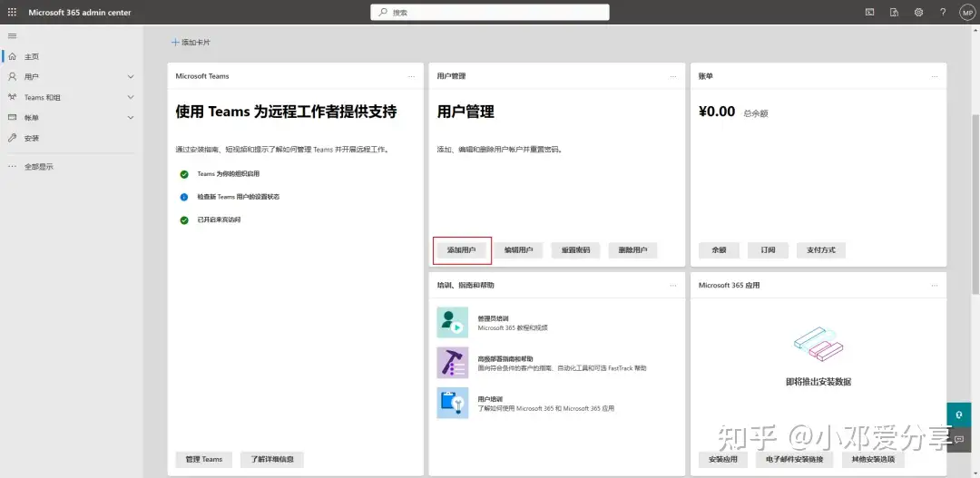Click the 管理员培训 icon

pos(453,322)
